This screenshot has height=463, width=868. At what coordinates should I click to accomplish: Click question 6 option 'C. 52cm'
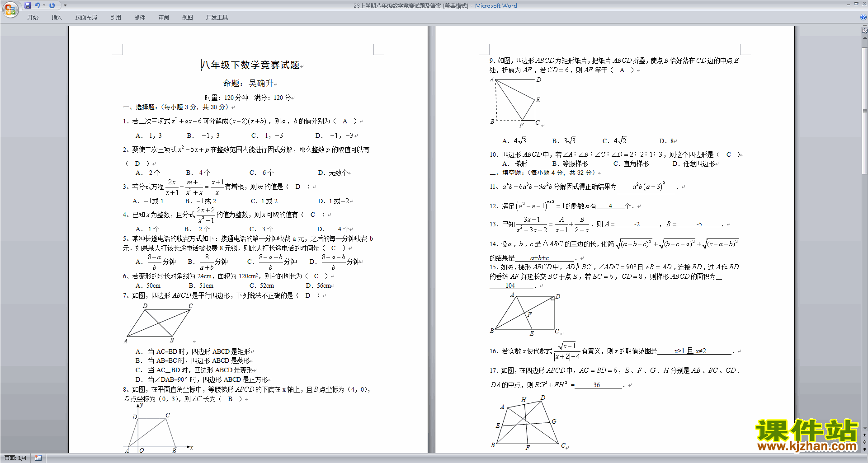[x=262, y=286]
